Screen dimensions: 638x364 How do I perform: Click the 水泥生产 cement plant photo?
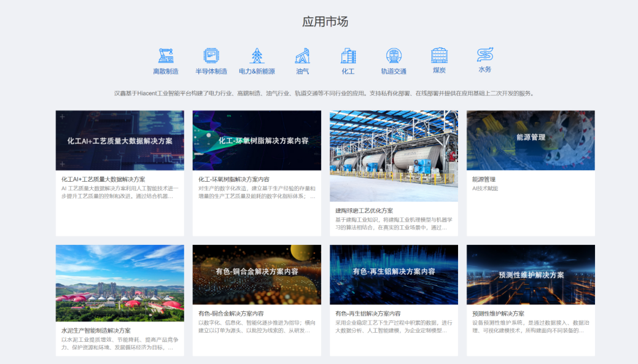(x=120, y=283)
